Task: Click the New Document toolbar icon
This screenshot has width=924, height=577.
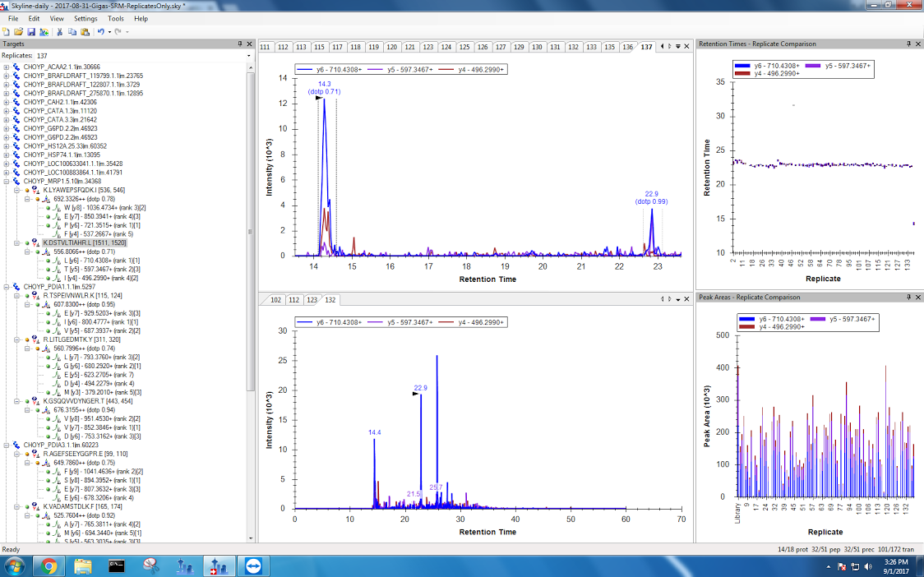Action: coord(7,31)
